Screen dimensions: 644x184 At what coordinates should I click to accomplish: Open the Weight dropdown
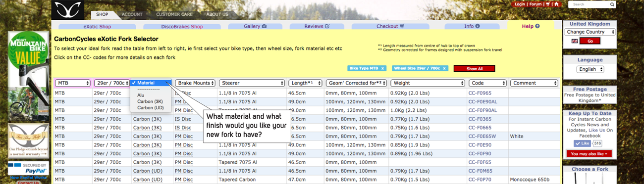coord(428,83)
